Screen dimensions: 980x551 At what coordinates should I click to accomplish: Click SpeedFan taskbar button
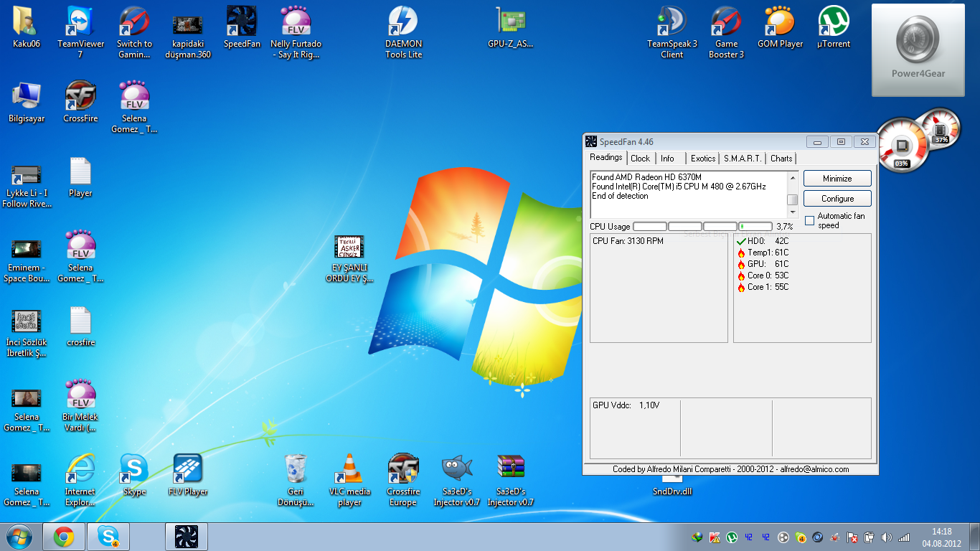click(x=187, y=537)
